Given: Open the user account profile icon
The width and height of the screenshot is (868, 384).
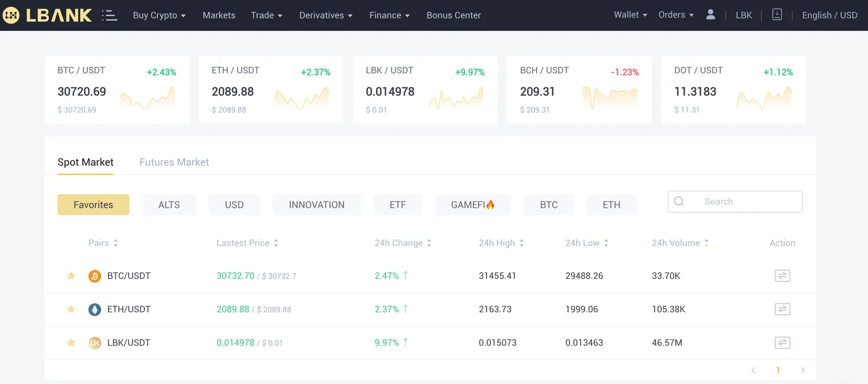Looking at the screenshot, I should (711, 15).
